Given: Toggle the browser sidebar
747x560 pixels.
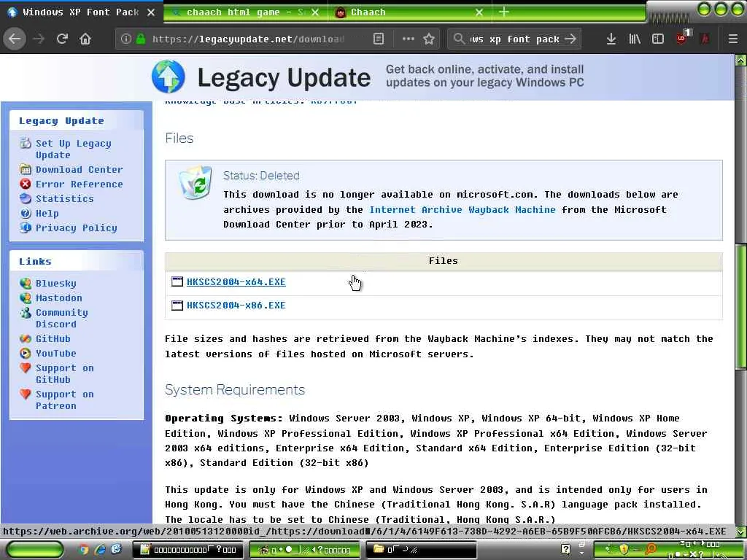Looking at the screenshot, I should pos(657,39).
